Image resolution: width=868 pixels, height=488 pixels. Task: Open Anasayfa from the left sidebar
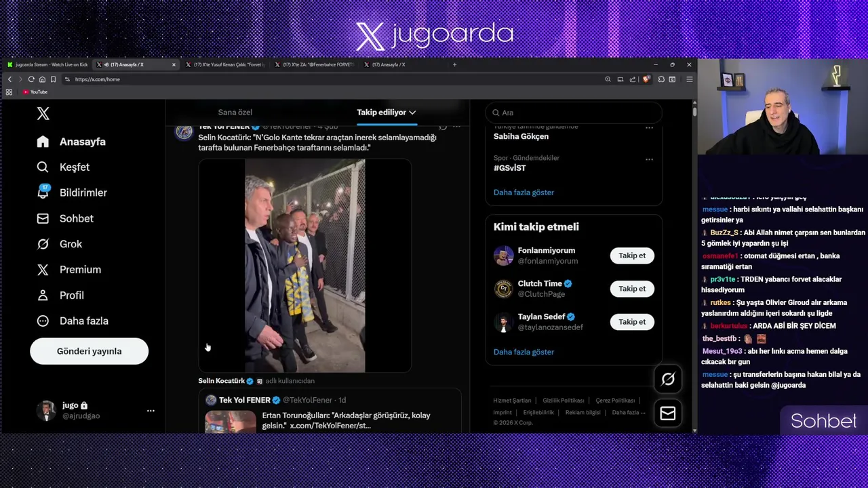[73, 142]
